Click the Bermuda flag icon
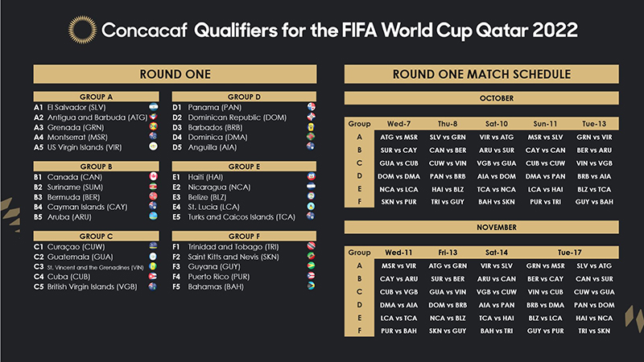Screen dimensions: 644x362 point(153,195)
